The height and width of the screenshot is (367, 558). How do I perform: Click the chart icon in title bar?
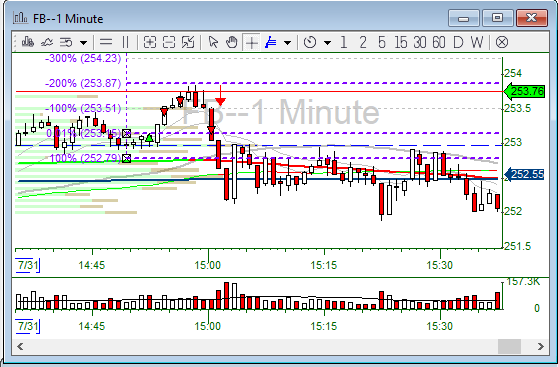20,17
